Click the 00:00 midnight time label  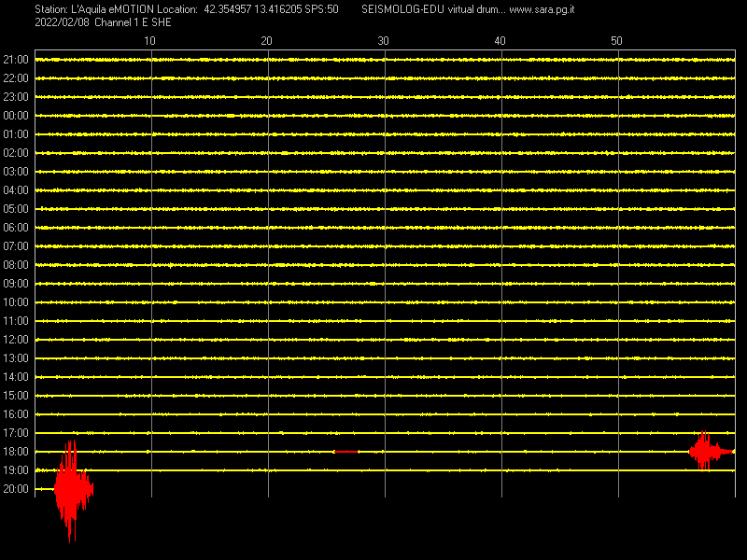tap(16, 115)
